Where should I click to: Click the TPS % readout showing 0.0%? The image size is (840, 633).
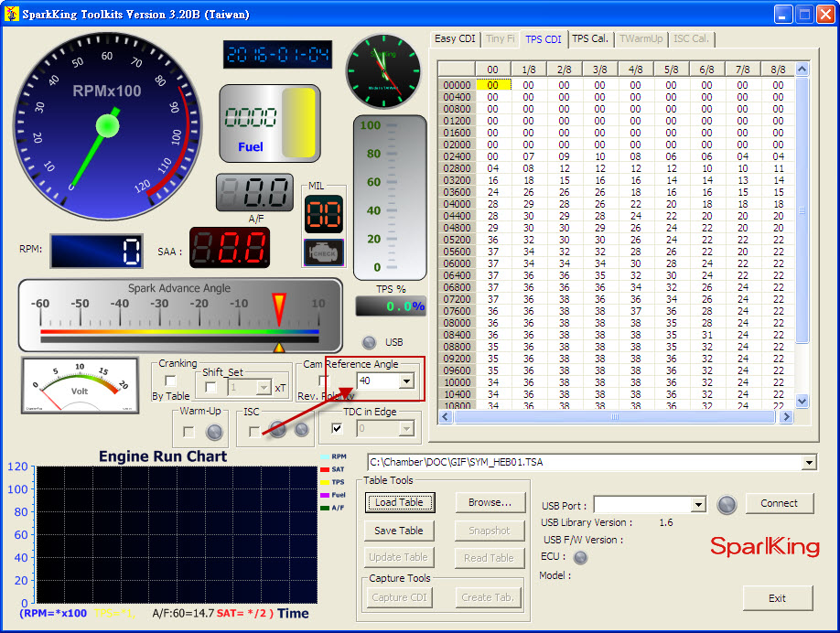[391, 306]
